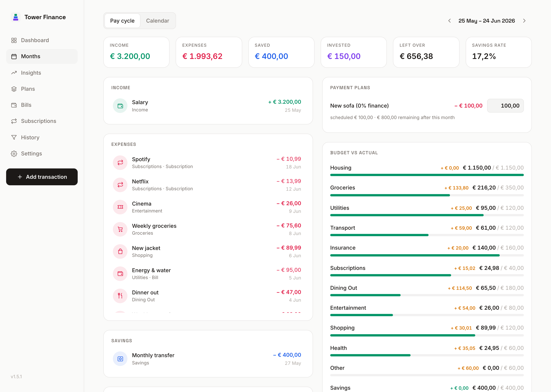This screenshot has width=551, height=392.
Task: Click the Netflix subscription icon
Action: pyautogui.click(x=120, y=185)
